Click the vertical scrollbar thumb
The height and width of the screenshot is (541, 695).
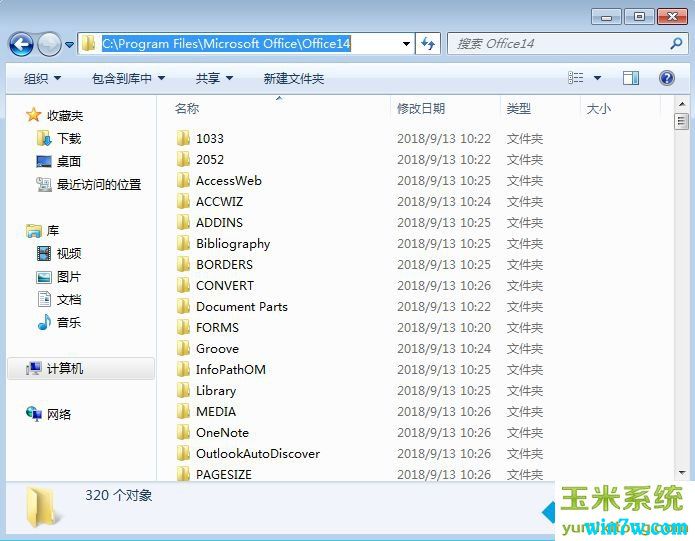(681, 121)
